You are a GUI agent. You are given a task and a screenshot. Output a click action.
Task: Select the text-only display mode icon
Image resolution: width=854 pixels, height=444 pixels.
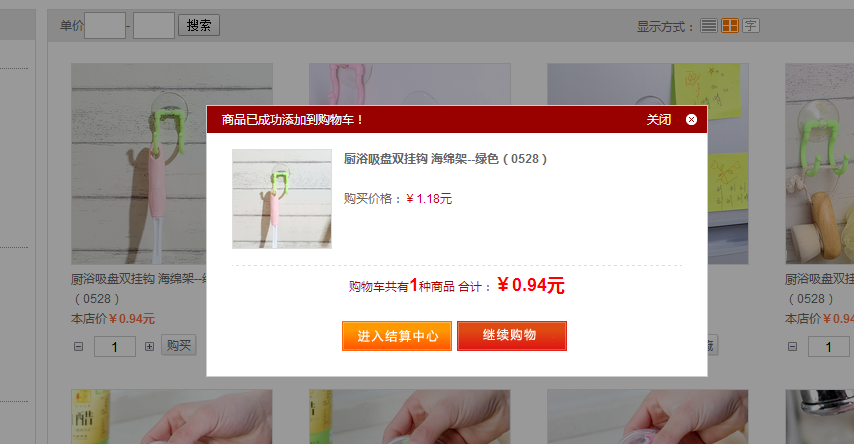click(x=751, y=26)
